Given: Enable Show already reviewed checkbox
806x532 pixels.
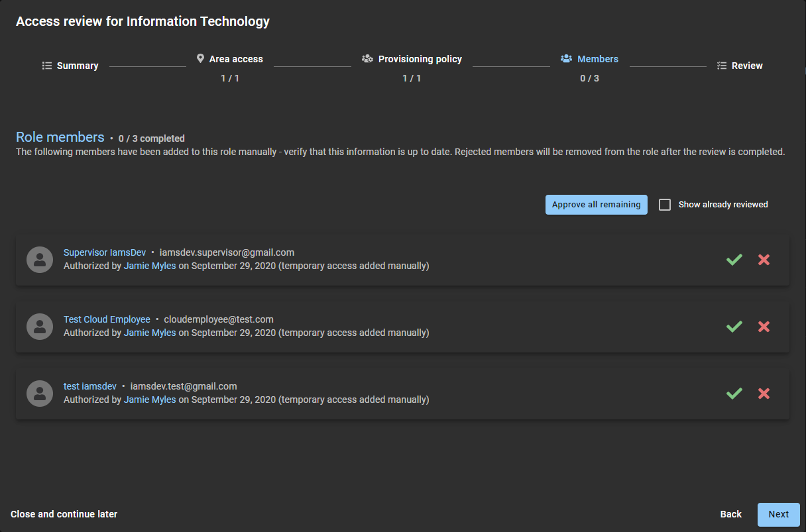Looking at the screenshot, I should pyautogui.click(x=665, y=205).
